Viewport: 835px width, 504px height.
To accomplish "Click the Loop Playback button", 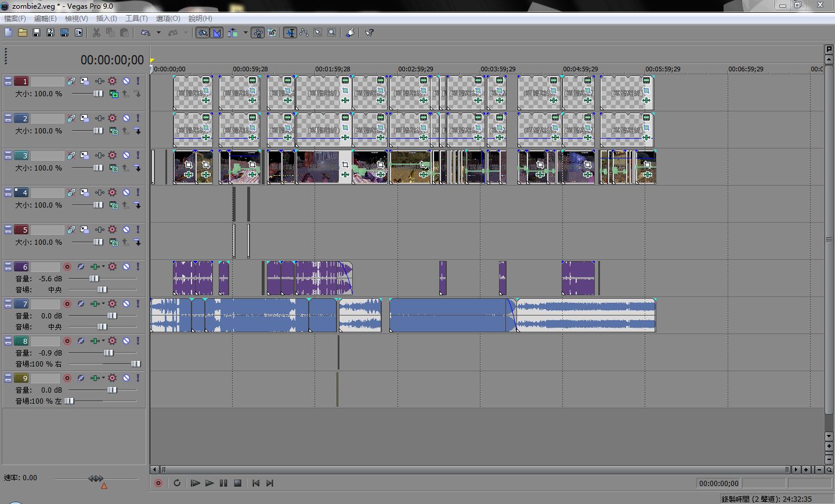I will [x=177, y=483].
